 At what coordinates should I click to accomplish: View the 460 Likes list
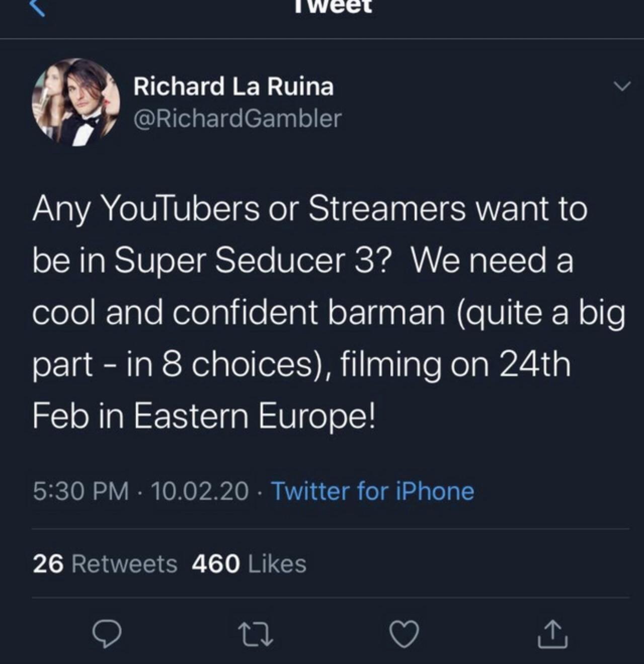pos(249,563)
